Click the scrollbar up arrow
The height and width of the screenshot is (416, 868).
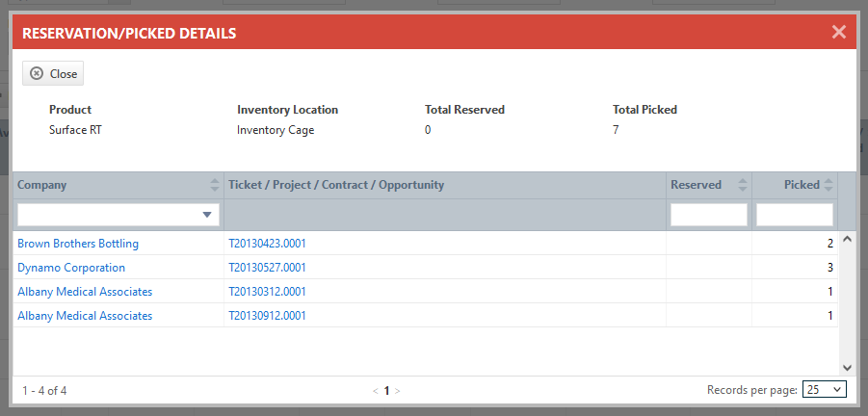click(847, 239)
